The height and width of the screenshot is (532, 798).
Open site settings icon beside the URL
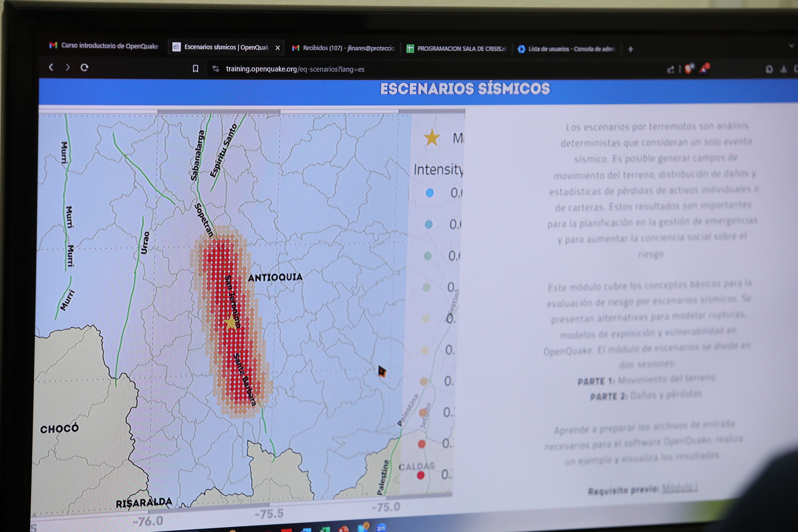tap(216, 69)
